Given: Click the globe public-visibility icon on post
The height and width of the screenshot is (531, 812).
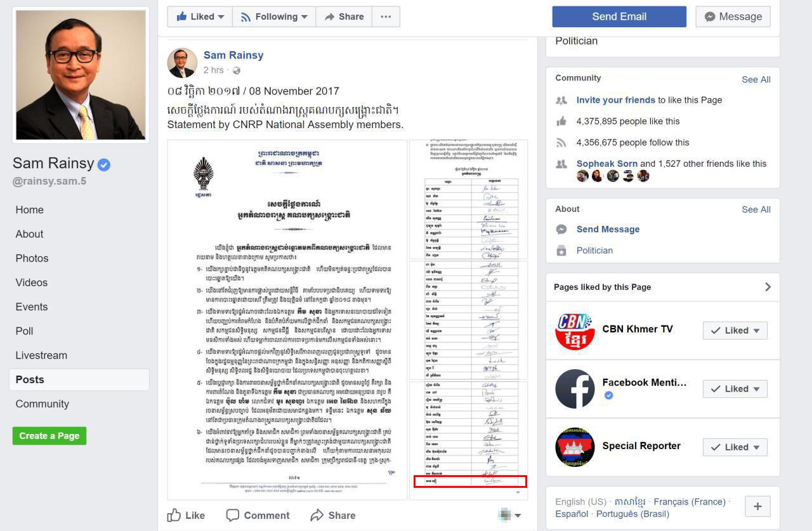Looking at the screenshot, I should tap(237, 70).
